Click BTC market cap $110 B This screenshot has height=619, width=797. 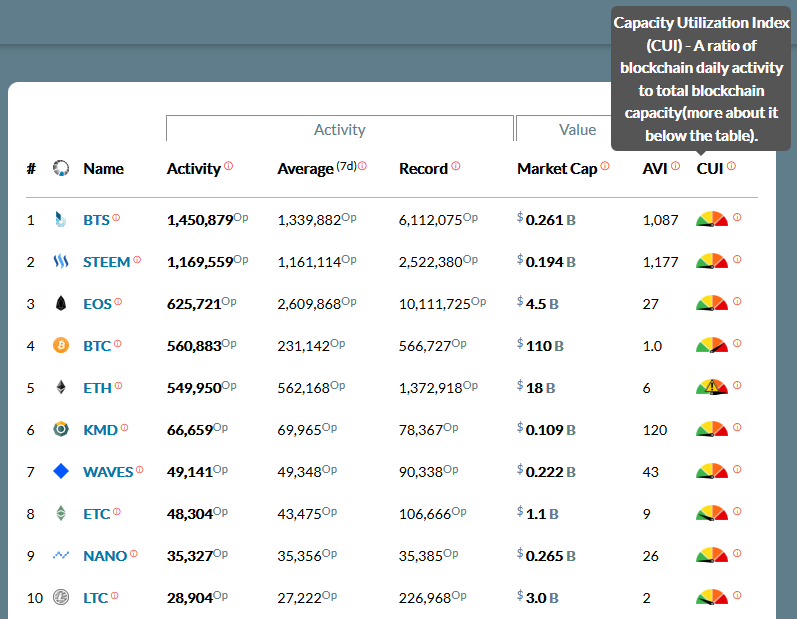click(x=540, y=346)
